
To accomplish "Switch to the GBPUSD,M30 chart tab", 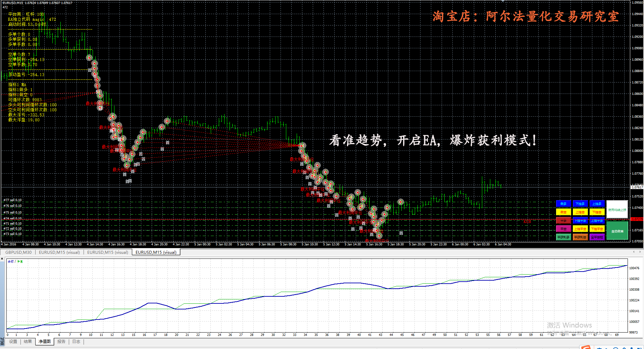I will 18,252.
